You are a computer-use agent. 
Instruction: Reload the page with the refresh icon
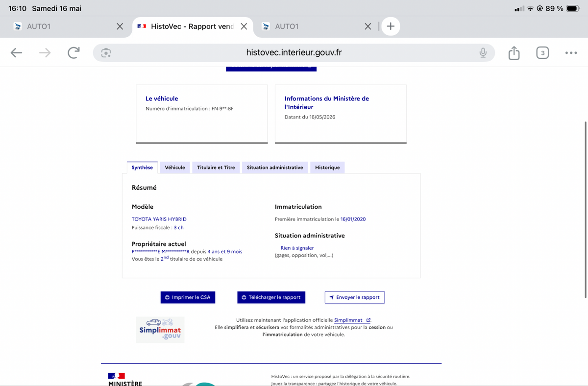tap(73, 53)
